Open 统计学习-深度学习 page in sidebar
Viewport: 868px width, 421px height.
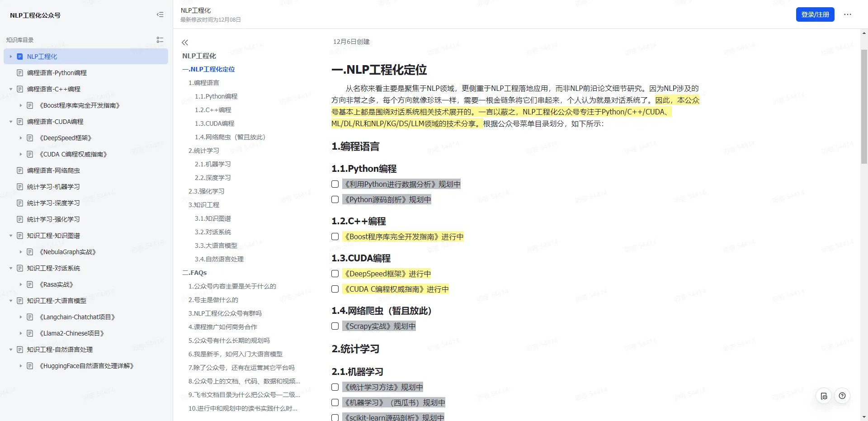(x=53, y=203)
